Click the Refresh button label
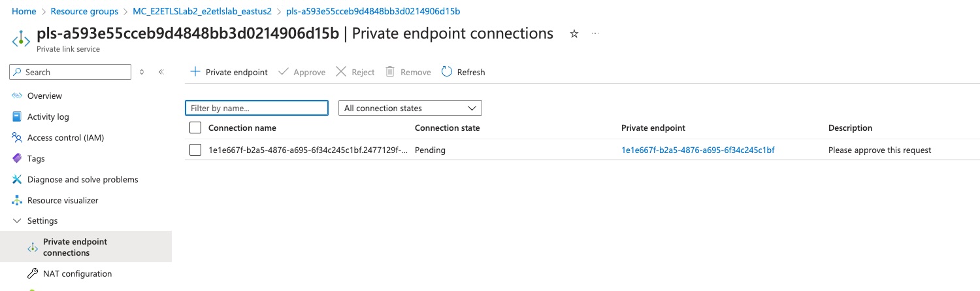Viewport: 980px width, 291px height. [x=471, y=72]
